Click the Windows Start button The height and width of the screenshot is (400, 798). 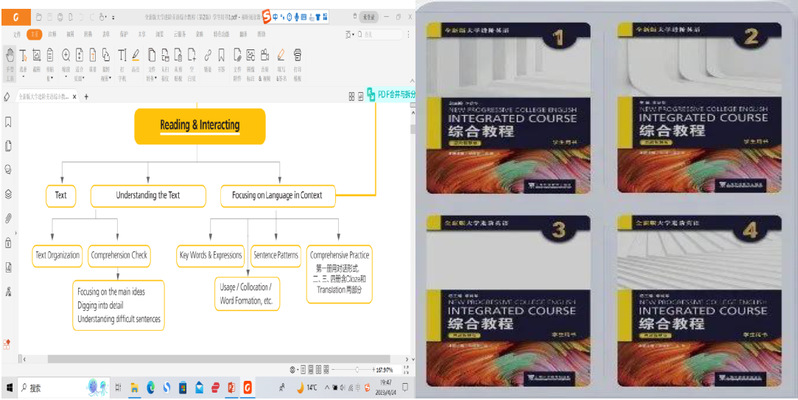coord(9,388)
